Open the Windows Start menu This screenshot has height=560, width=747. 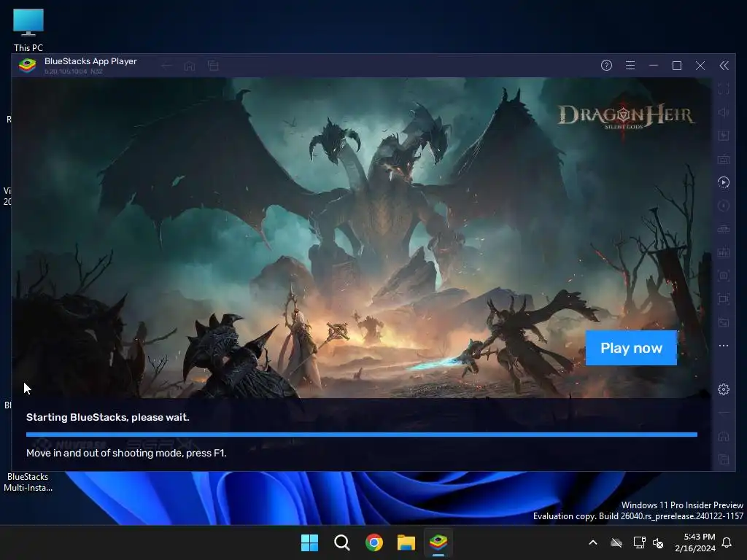coord(309,542)
